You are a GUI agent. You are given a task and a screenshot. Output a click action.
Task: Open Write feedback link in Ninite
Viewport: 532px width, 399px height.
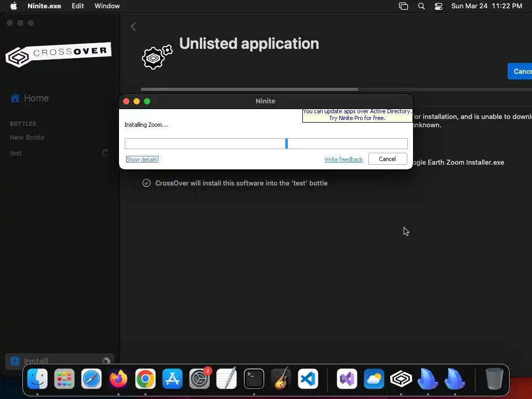point(343,159)
